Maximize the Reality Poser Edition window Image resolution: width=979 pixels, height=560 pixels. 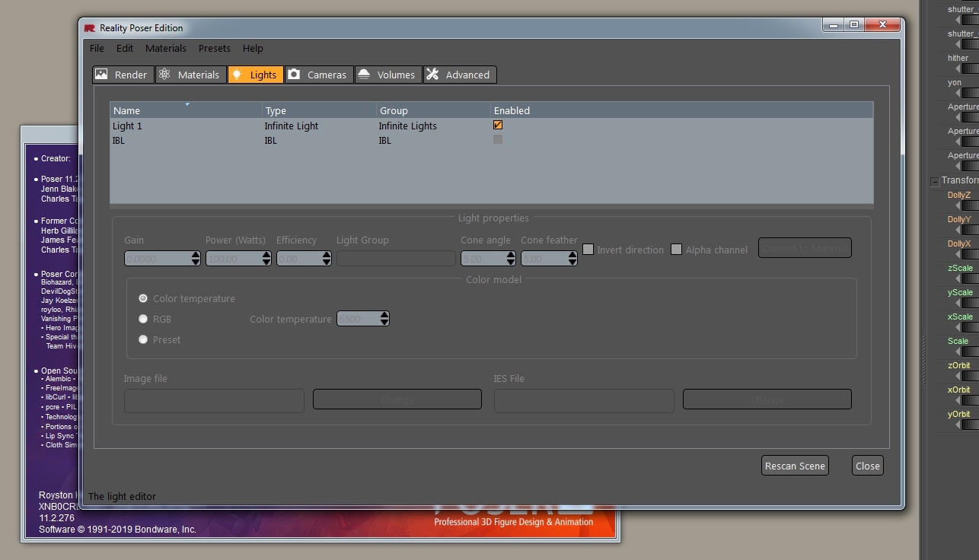coord(854,25)
